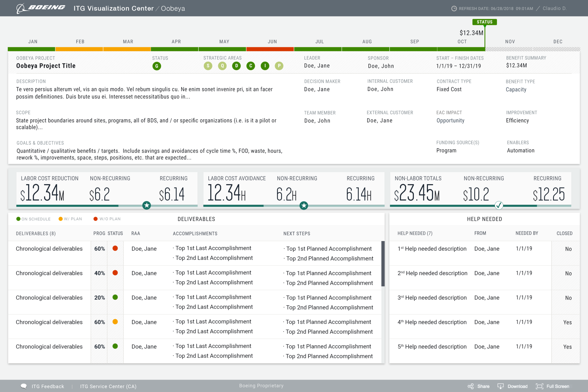The image size is (588, 392).
Task: Select strategic area P badge
Action: (279, 66)
